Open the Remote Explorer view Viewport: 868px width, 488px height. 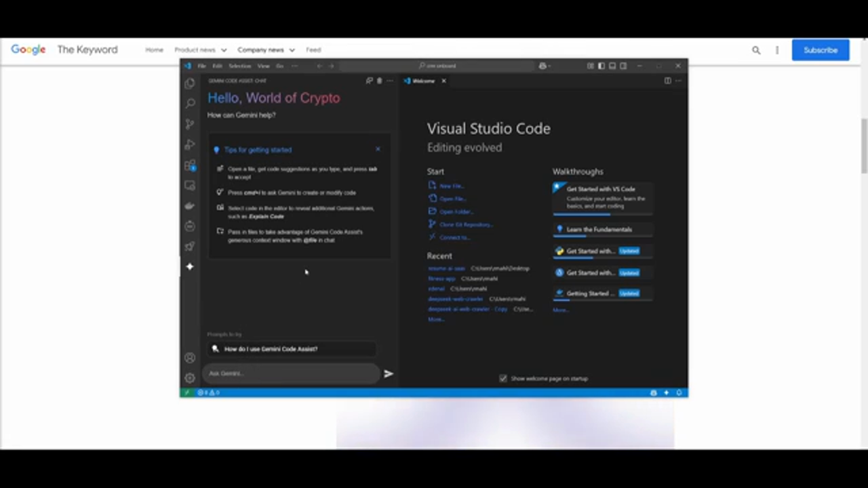190,185
